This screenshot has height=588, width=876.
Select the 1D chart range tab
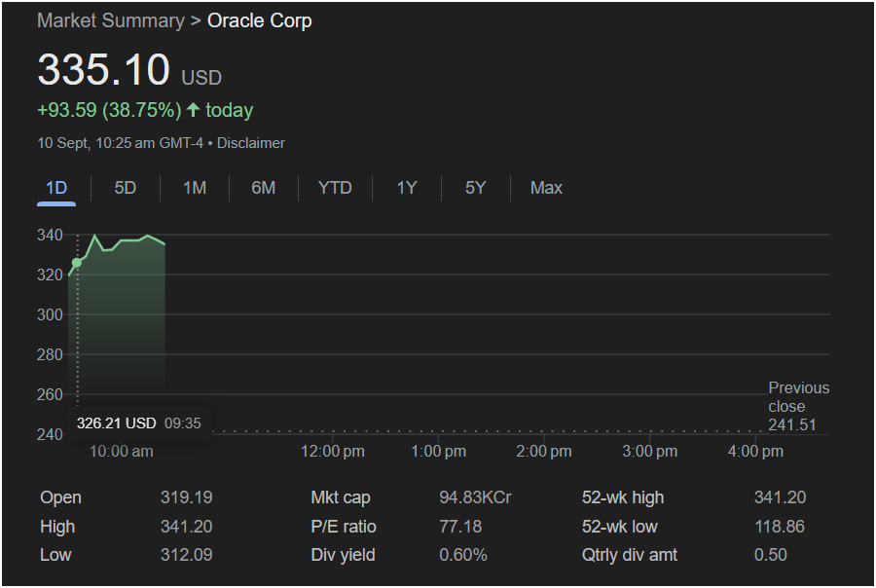[x=56, y=188]
